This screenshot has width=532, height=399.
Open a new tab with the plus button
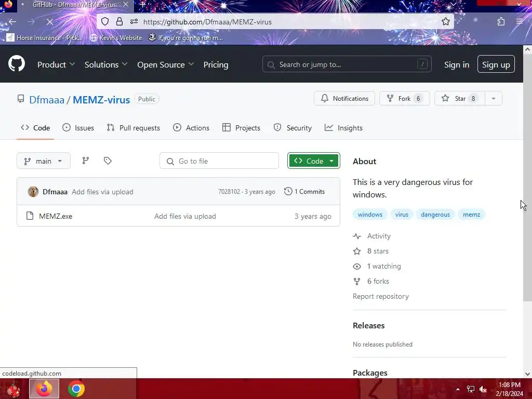coord(143,5)
